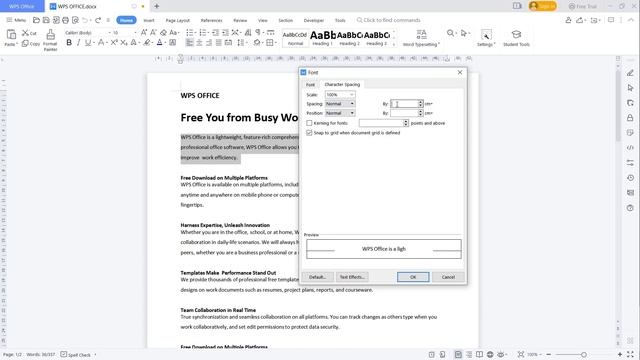Click the Free Trial link
This screenshot has height=360, width=640.
(582, 6)
